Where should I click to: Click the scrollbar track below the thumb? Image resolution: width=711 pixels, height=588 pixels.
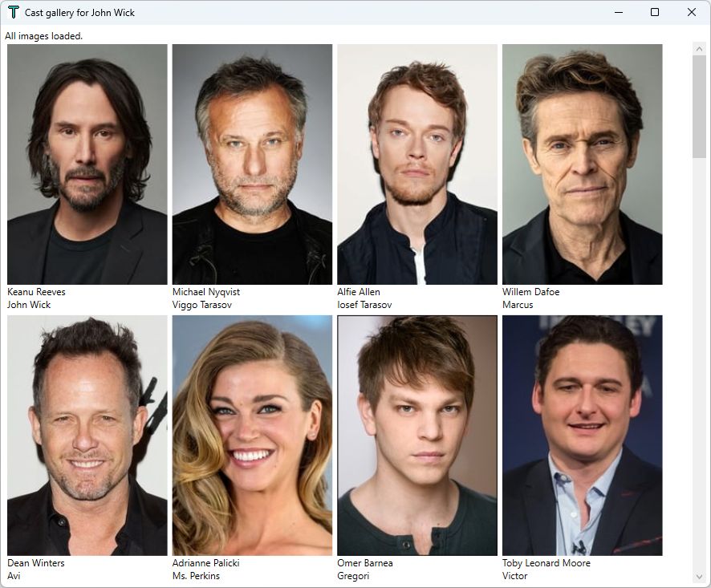(x=699, y=364)
